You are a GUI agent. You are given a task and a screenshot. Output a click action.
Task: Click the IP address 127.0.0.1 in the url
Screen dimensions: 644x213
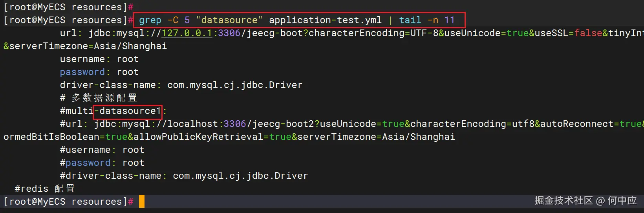point(187,33)
